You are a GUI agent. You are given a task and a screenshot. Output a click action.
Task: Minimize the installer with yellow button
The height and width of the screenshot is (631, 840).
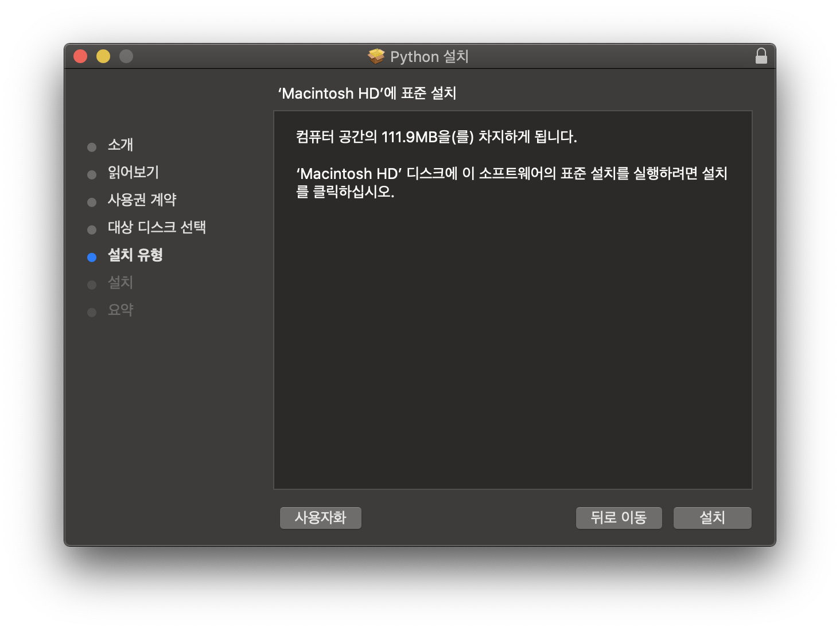coord(103,56)
